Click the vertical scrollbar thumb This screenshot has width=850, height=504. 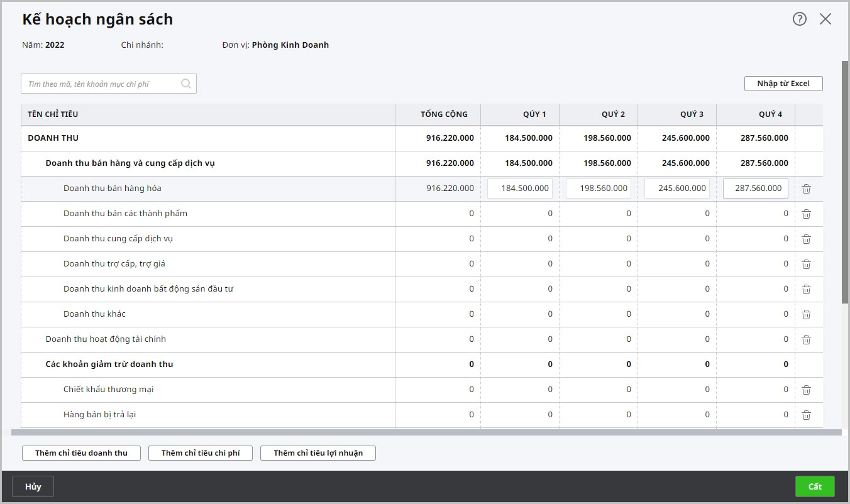tap(845, 182)
